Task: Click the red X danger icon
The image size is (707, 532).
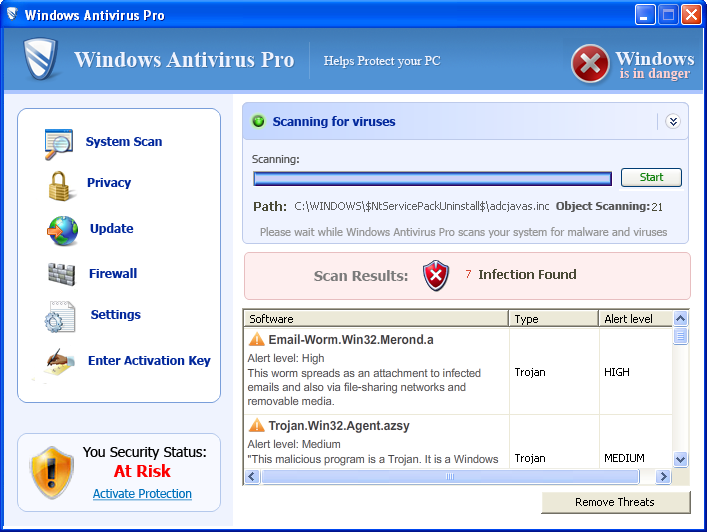Action: coord(590,64)
